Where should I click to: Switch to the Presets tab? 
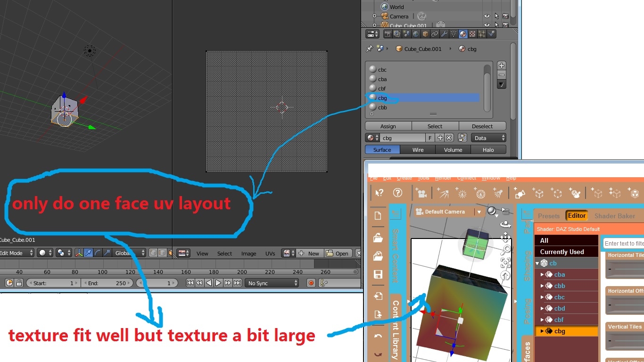pyautogui.click(x=549, y=216)
